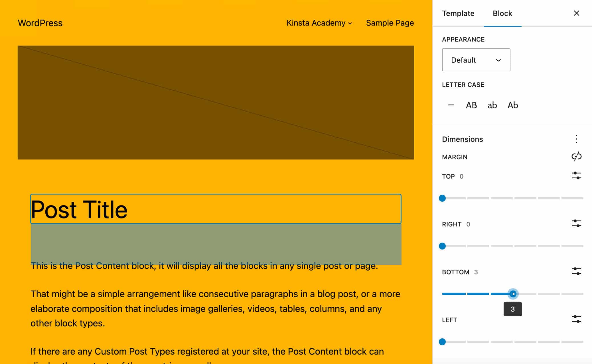Click the TOP margin slider controls icon
This screenshot has height=364, width=592.
(x=576, y=176)
